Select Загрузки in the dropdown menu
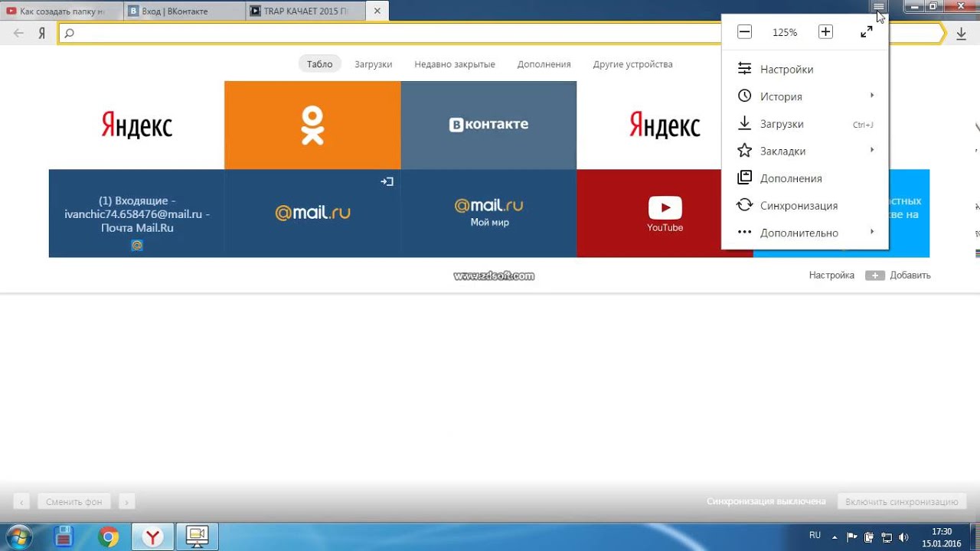The width and height of the screenshot is (980, 551). [805, 124]
